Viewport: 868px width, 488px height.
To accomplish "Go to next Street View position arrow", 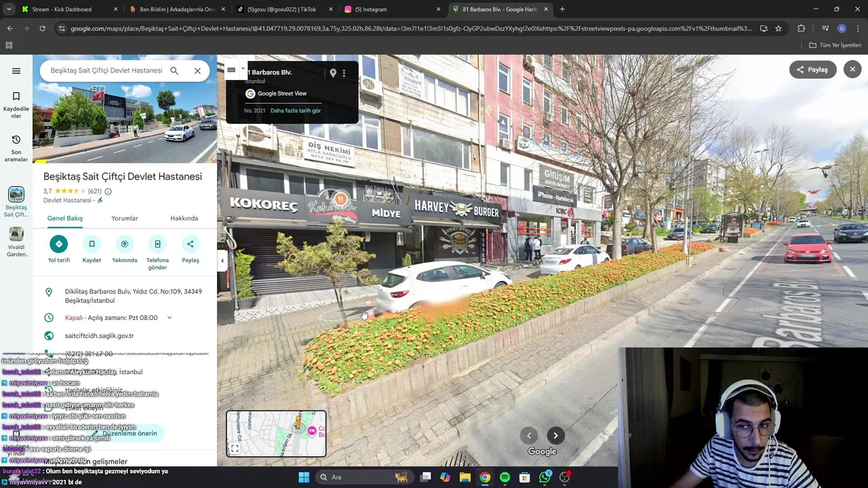I will [555, 436].
